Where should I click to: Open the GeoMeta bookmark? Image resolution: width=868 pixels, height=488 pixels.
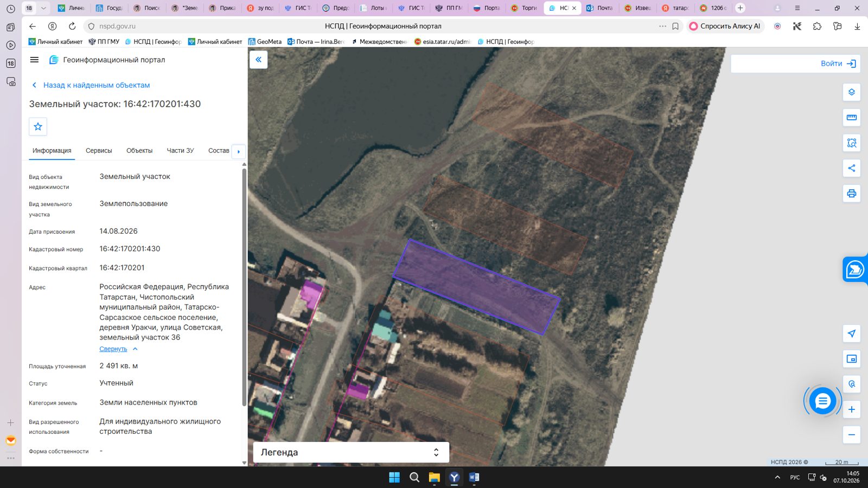[265, 42]
